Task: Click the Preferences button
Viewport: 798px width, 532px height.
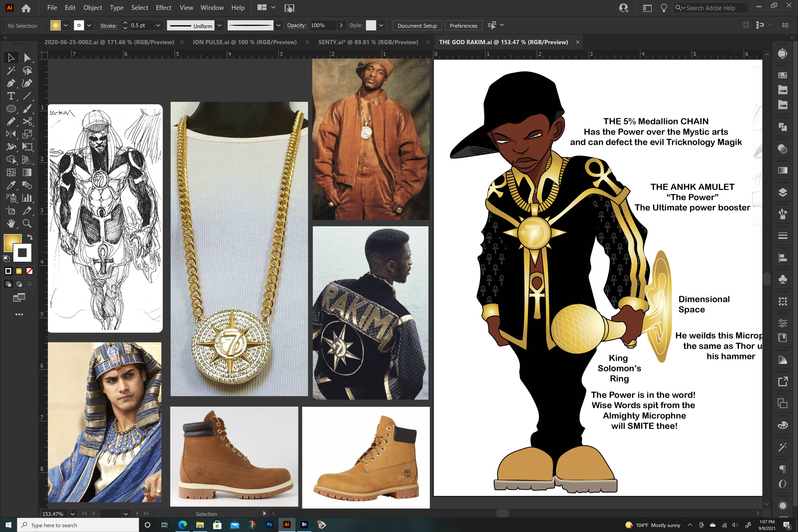Action: click(463, 26)
